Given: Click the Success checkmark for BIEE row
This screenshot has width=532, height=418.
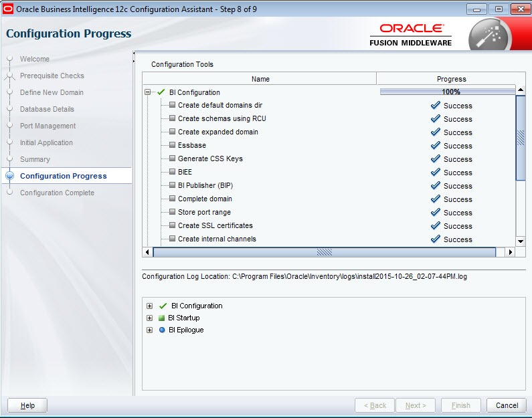Looking at the screenshot, I should coord(436,173).
